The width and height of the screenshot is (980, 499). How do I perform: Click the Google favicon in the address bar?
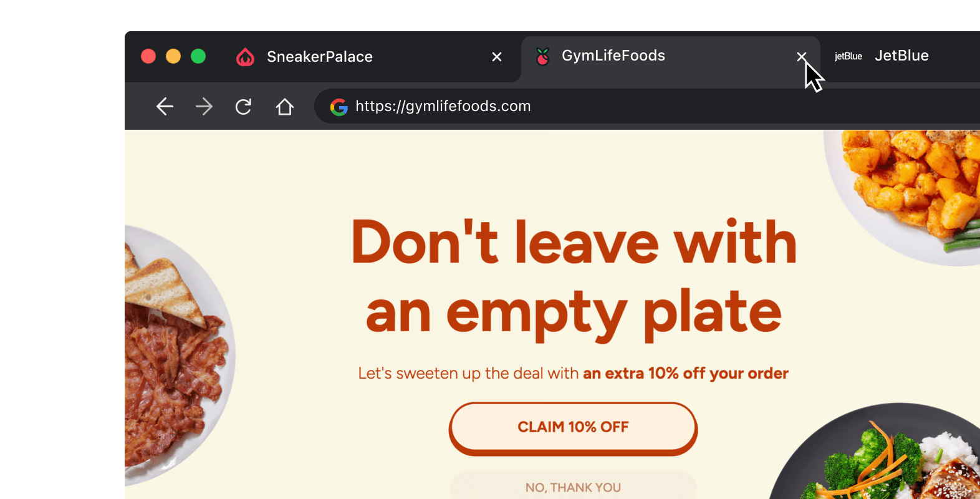[339, 106]
